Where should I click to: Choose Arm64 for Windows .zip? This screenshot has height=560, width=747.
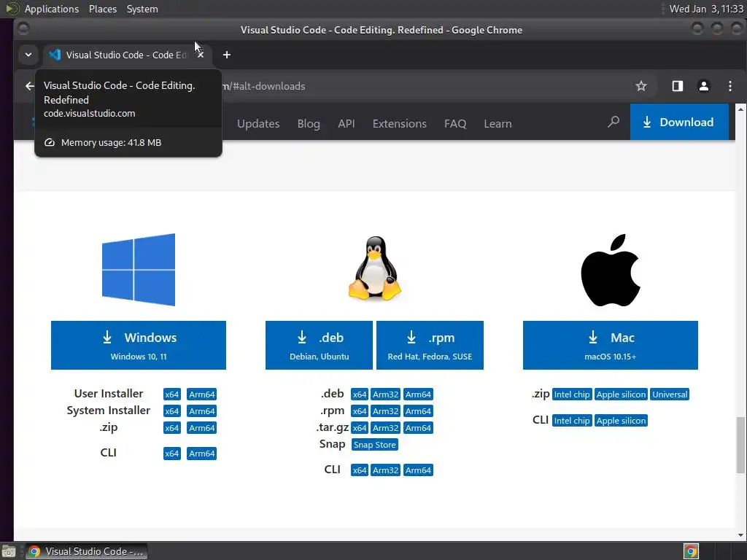pos(202,428)
